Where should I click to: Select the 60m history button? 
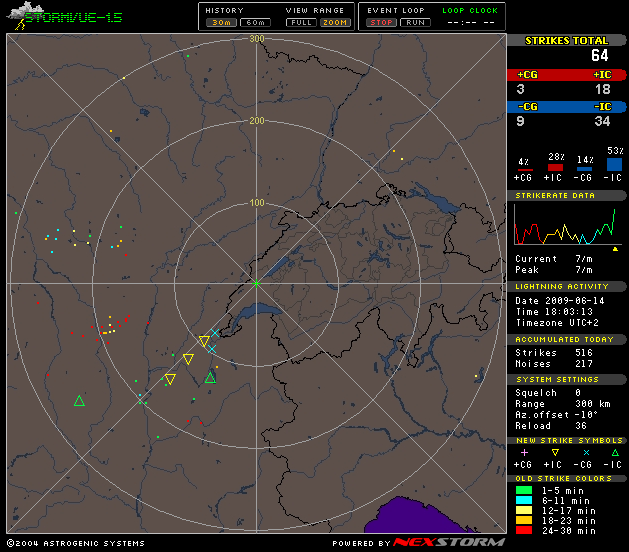(256, 23)
